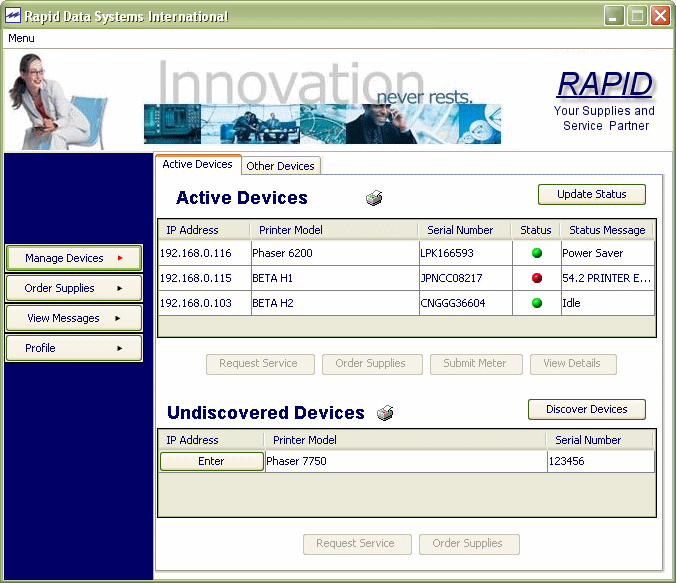The image size is (676, 583).
Task: Click the Discover Devices button
Action: coord(587,409)
